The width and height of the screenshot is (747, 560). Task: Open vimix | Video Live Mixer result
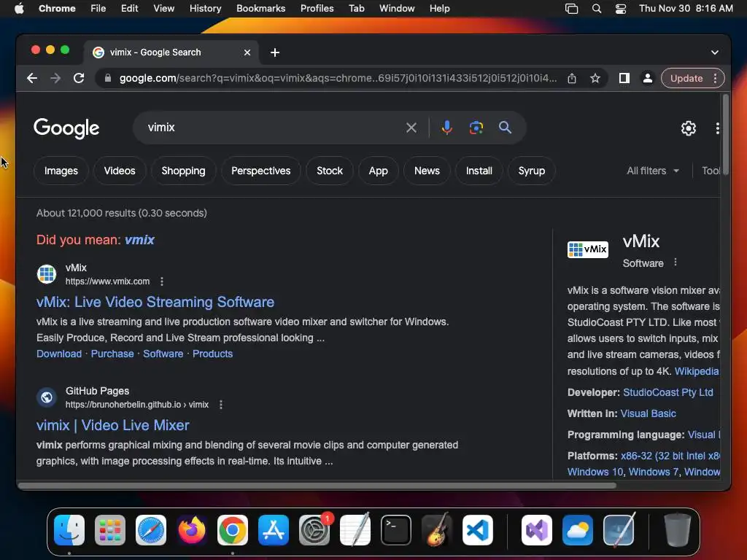pos(113,425)
